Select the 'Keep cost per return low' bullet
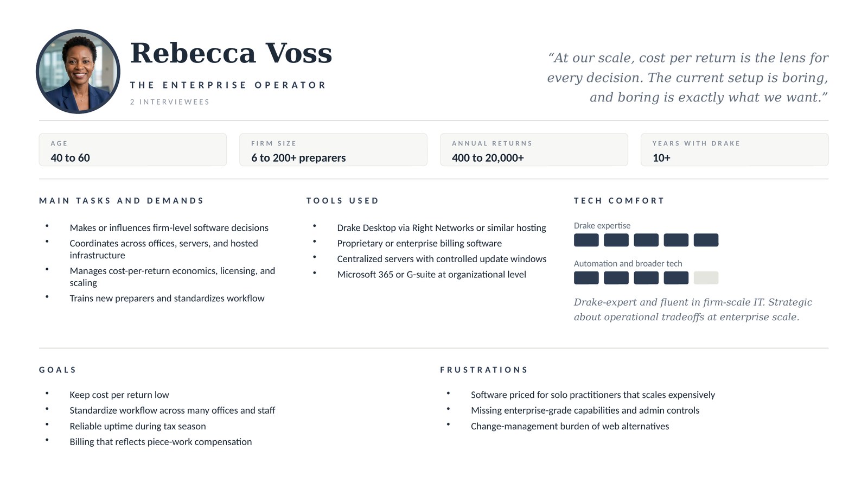The width and height of the screenshot is (868, 488). 119,395
